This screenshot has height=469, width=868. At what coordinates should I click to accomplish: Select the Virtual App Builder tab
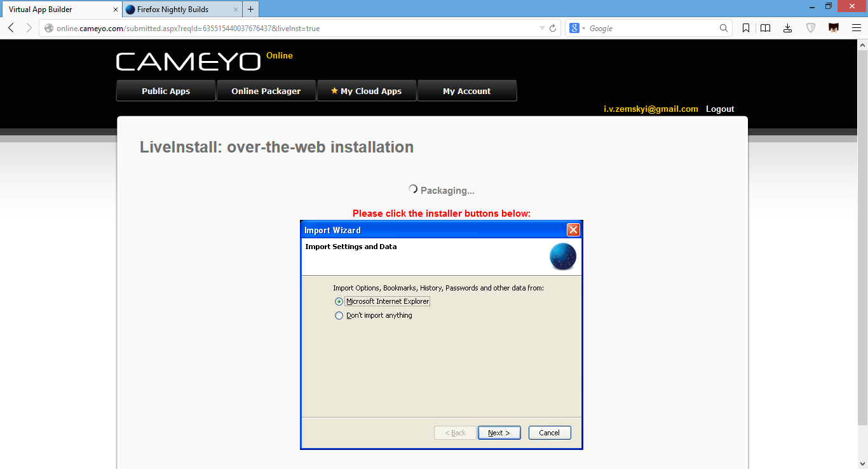coord(61,10)
